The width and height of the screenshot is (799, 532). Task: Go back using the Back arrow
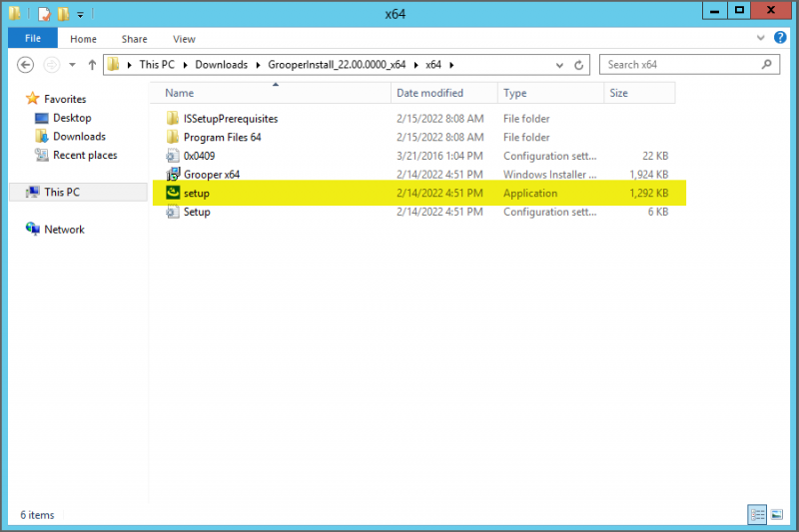pyautogui.click(x=26, y=65)
